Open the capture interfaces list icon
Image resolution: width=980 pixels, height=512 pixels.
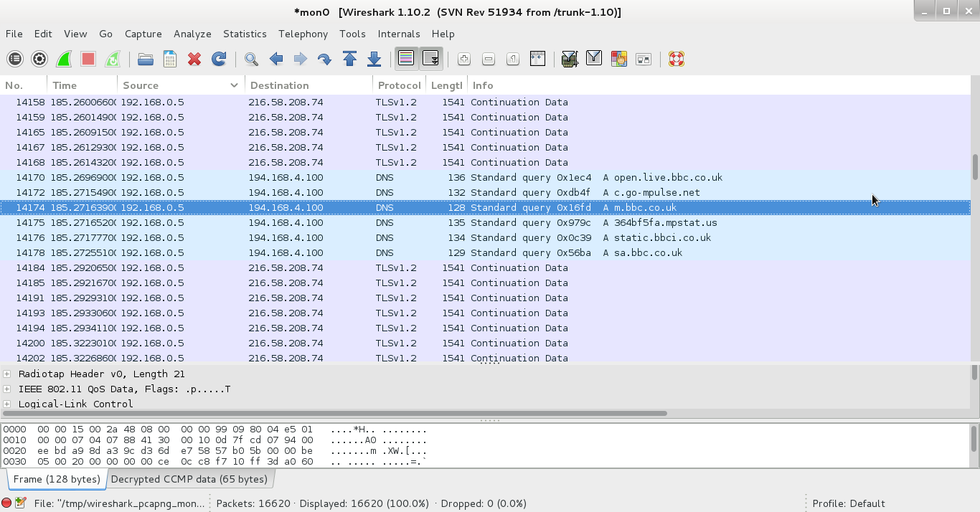15,59
